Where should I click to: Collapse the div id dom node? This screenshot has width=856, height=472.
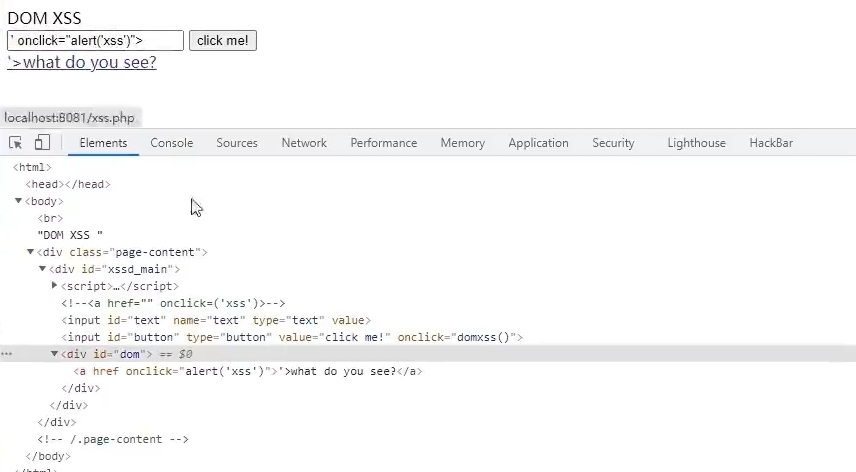[x=55, y=354]
